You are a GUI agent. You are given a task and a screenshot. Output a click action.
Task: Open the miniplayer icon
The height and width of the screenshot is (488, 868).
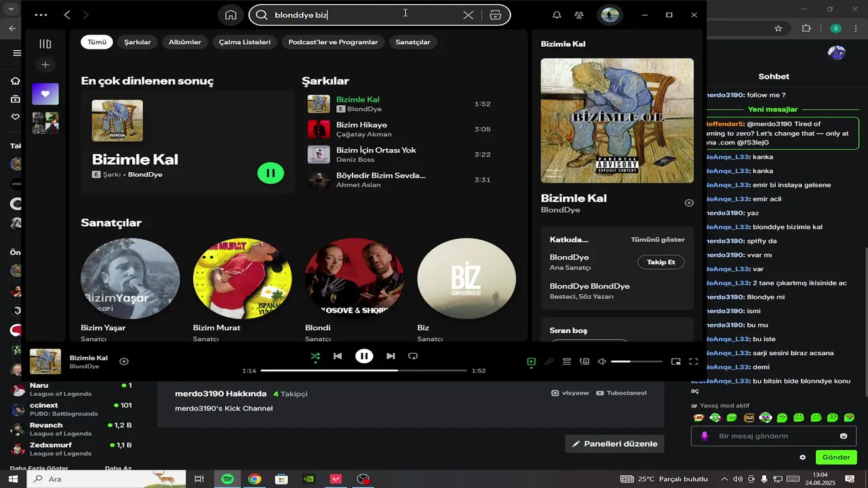tap(676, 362)
